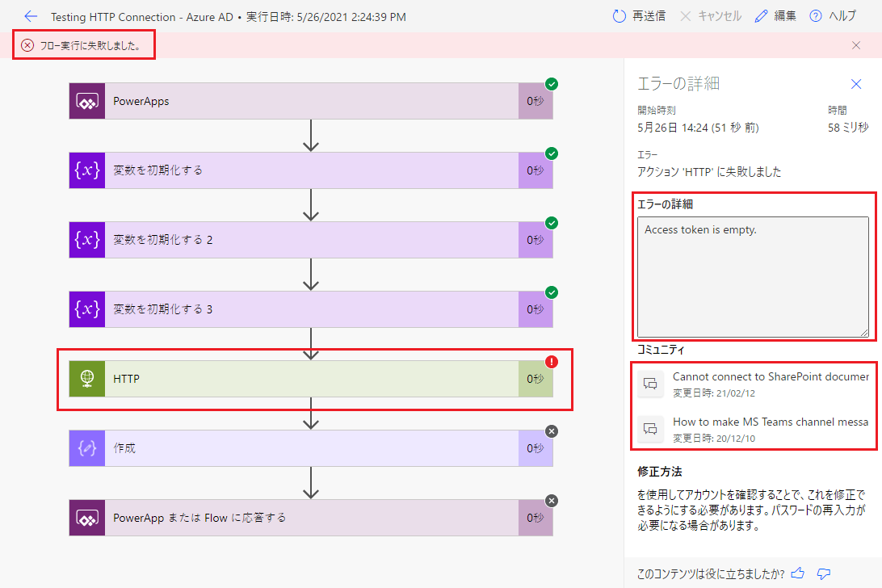Expand PowerApp または Flow に応答する step
Viewport: 882px width, 588px height.
pyautogui.click(x=311, y=518)
